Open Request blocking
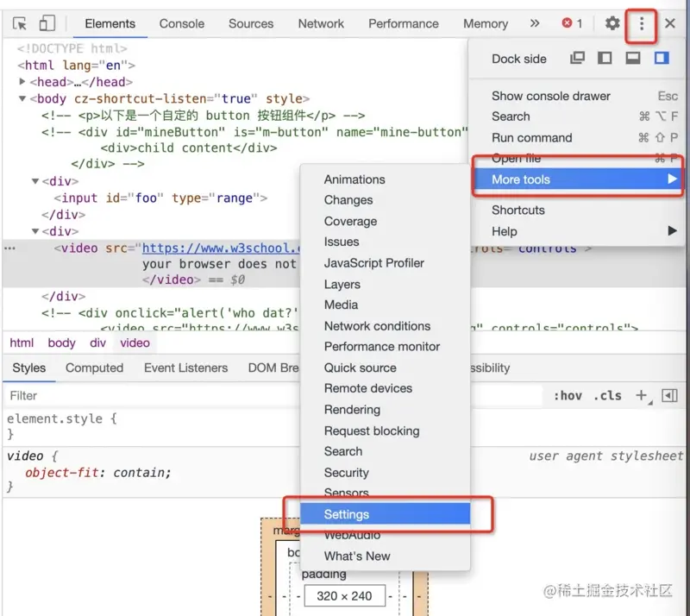Screen dimensions: 690x616 coord(385,431)
